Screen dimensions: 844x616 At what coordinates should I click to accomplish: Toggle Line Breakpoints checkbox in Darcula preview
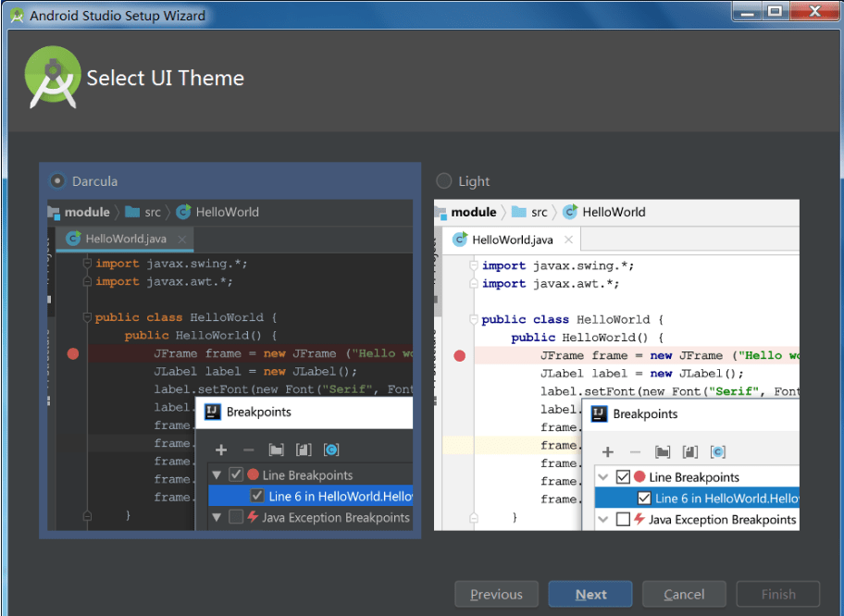[x=236, y=474]
